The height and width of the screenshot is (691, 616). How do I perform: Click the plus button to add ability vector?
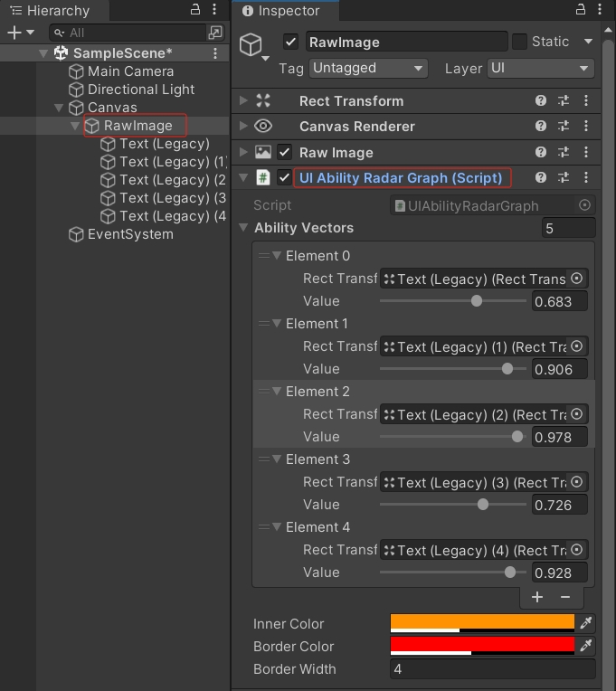[x=537, y=597]
